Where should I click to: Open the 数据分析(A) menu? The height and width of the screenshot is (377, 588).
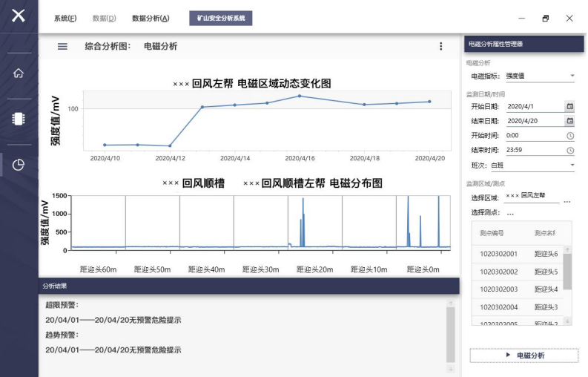[x=151, y=18]
